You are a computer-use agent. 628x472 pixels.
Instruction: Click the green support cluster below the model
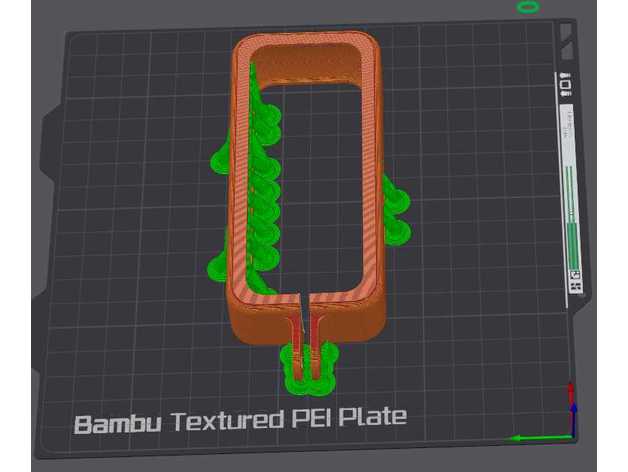(309, 370)
